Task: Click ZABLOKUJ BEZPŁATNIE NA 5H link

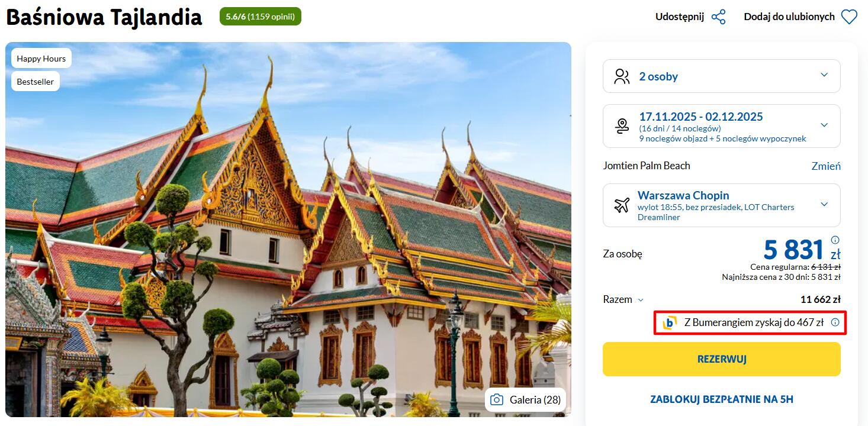Action: [x=721, y=399]
